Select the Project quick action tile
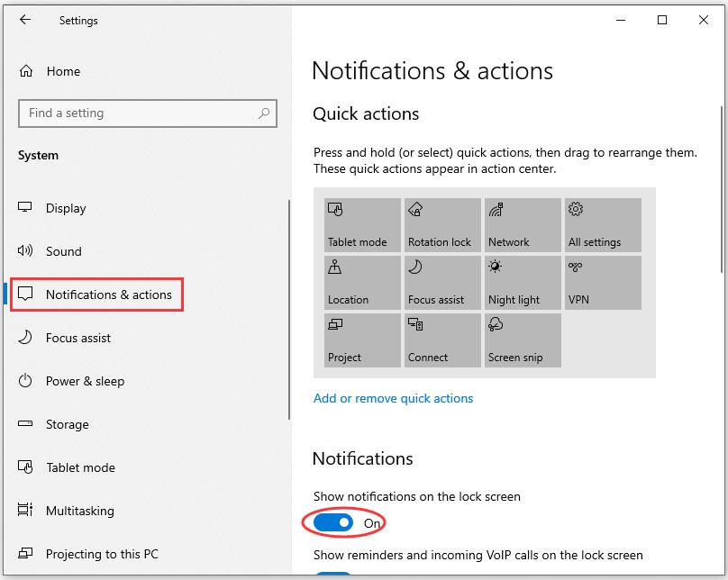 tap(362, 340)
